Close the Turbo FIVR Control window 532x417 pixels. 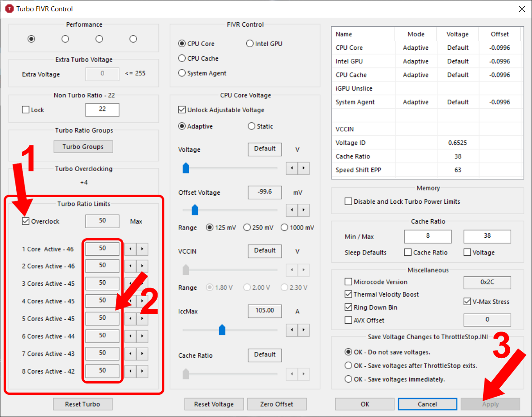[x=522, y=9]
